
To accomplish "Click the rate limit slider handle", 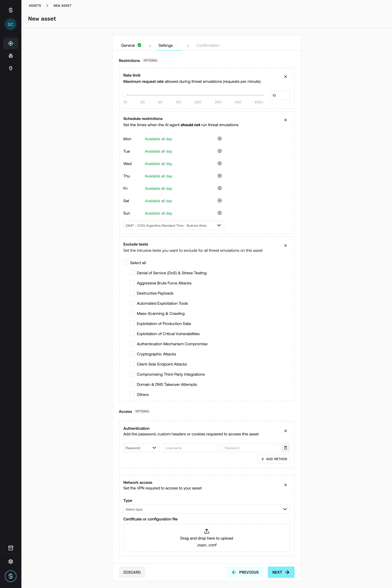I will pyautogui.click(x=125, y=95).
